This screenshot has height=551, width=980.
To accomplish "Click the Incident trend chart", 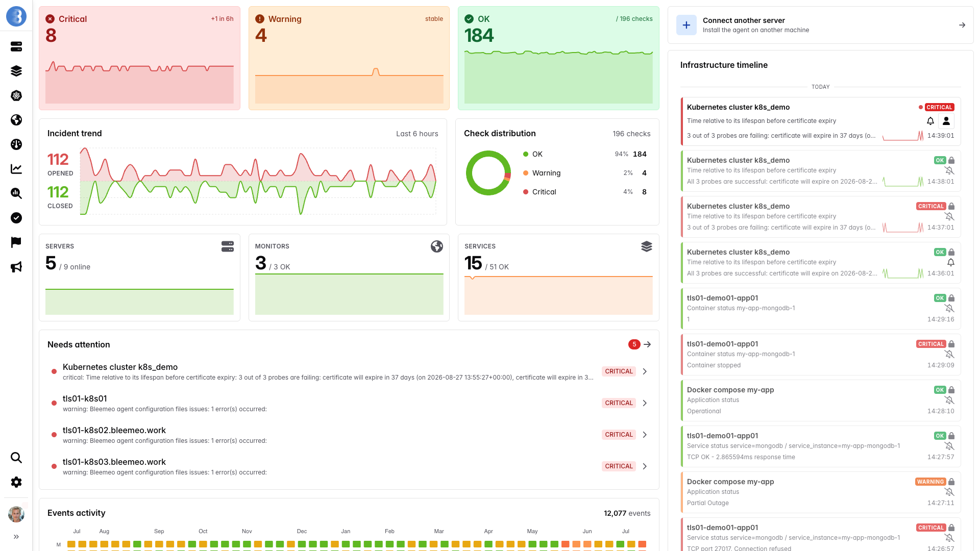I will 258,181.
